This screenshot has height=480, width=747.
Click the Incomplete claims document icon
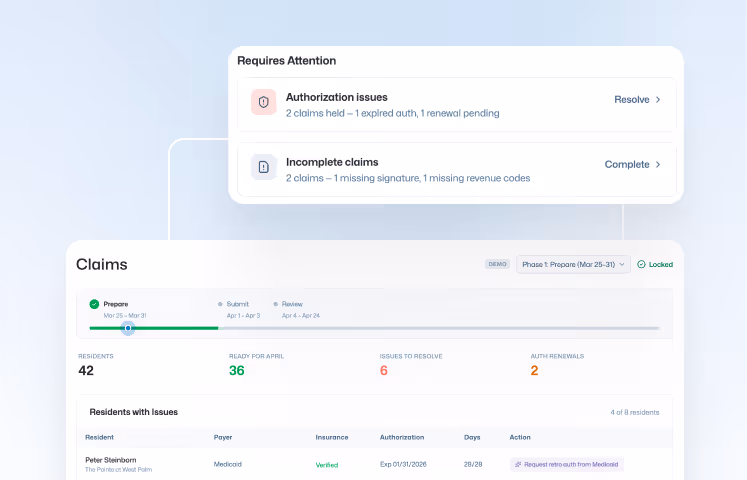[x=263, y=167]
